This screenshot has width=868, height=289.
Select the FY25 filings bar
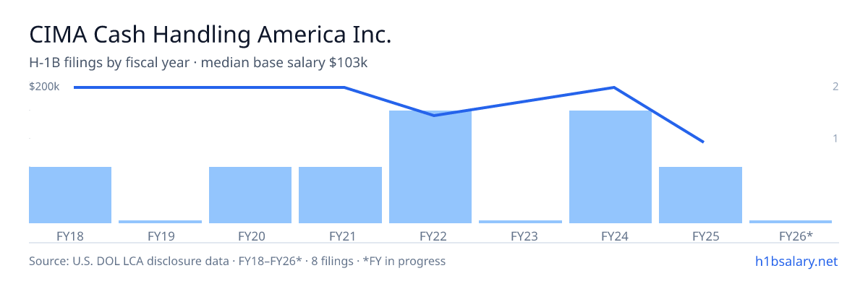click(x=700, y=195)
